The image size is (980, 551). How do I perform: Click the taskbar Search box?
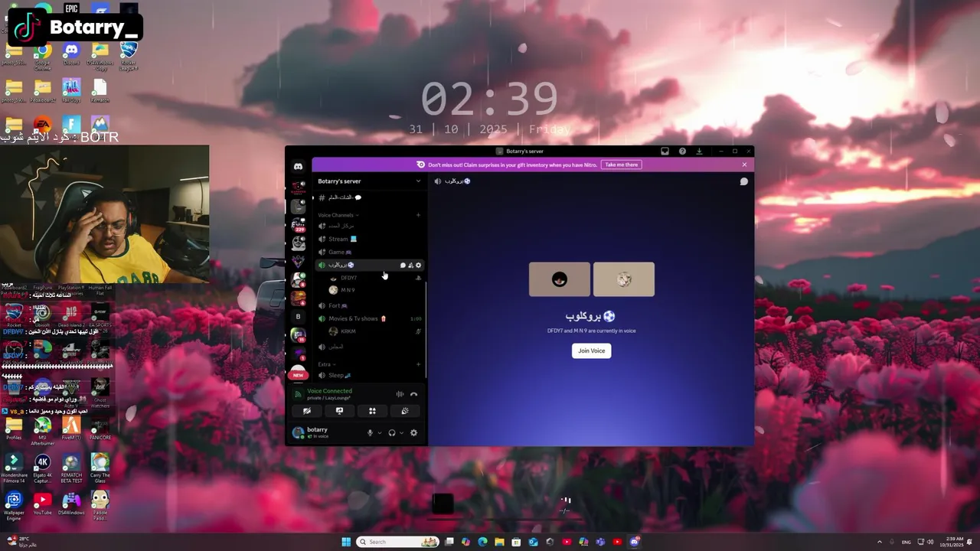(x=398, y=542)
